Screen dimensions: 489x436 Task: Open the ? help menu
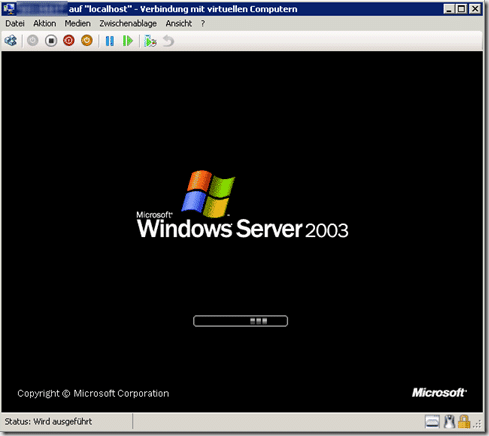(203, 24)
